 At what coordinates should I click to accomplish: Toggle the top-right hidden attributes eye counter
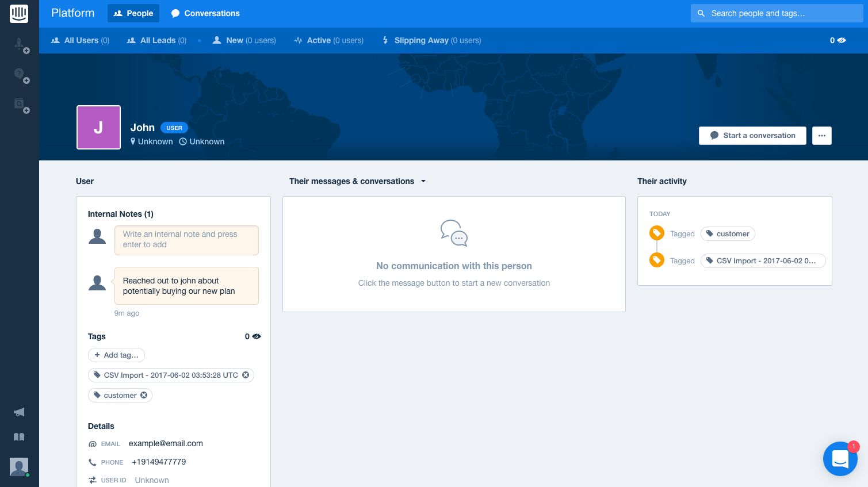pos(842,40)
